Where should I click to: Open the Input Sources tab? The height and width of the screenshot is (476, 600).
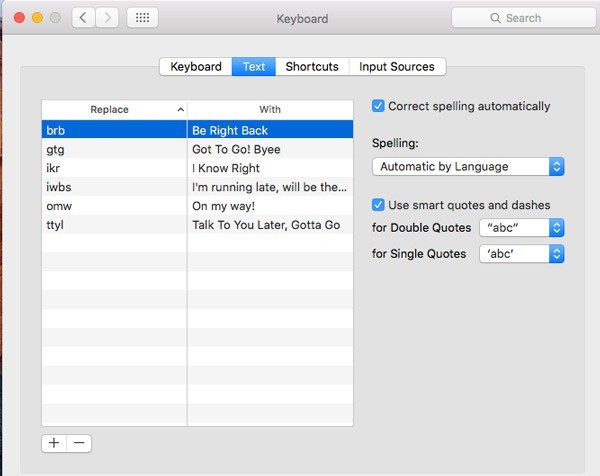tap(397, 67)
